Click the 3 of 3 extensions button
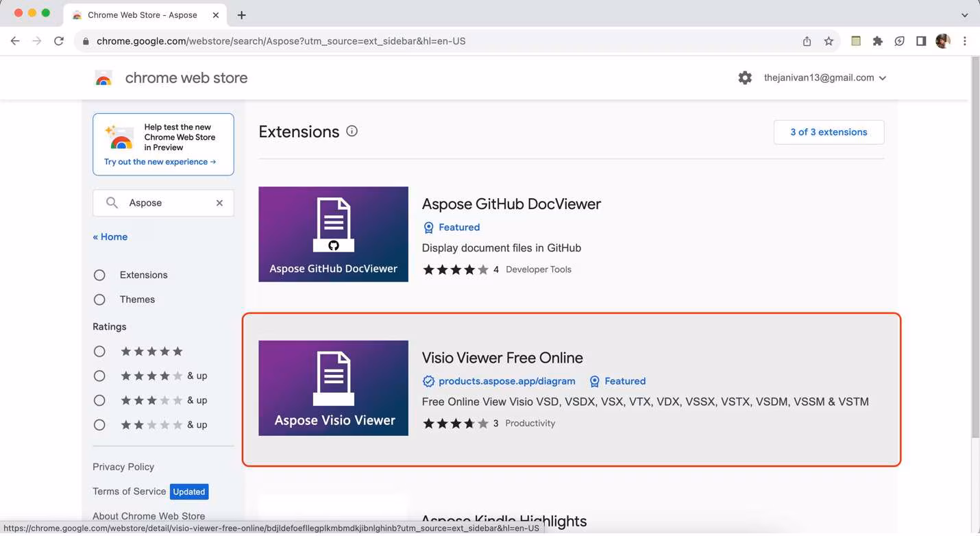The height and width of the screenshot is (536, 980). 829,132
